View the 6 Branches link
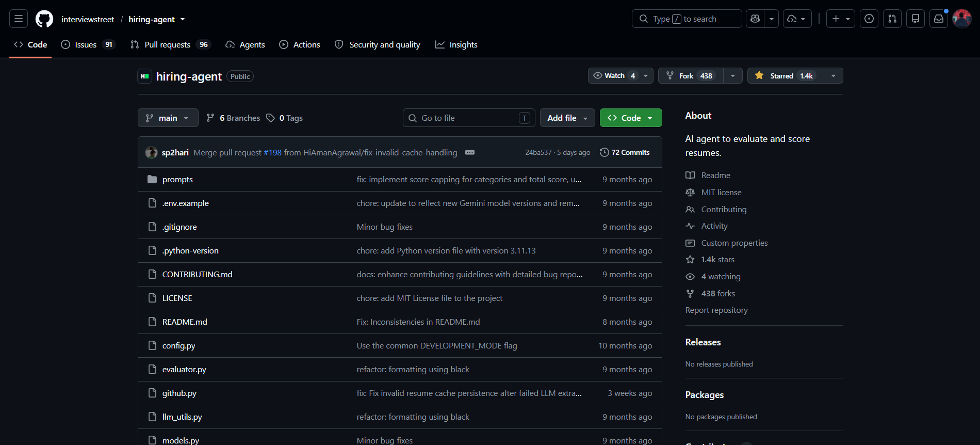The image size is (980, 445). tap(233, 118)
